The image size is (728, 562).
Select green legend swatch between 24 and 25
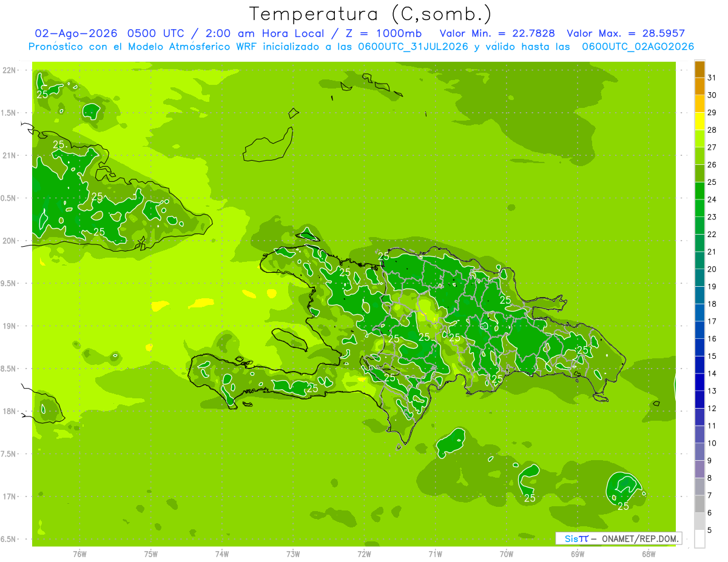pyautogui.click(x=699, y=191)
